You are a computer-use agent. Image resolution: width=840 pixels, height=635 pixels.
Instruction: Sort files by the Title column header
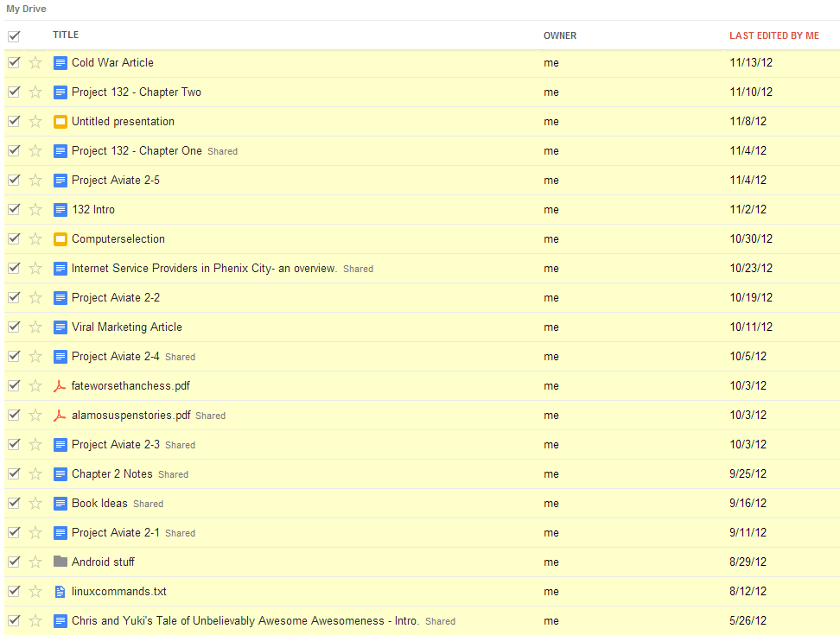pyautogui.click(x=66, y=35)
